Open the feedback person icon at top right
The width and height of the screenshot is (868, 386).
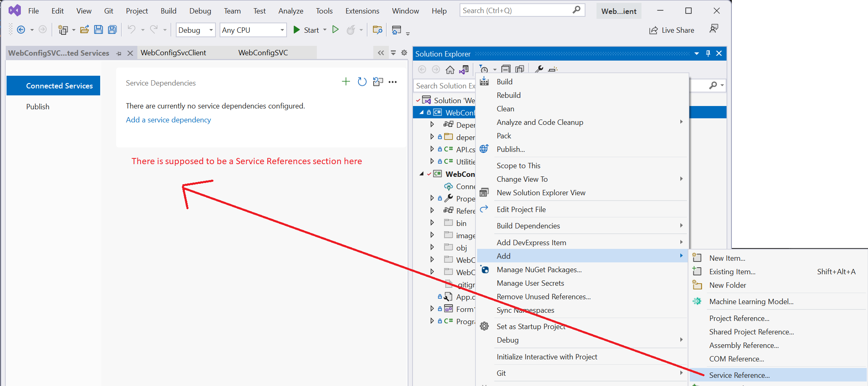(x=714, y=29)
